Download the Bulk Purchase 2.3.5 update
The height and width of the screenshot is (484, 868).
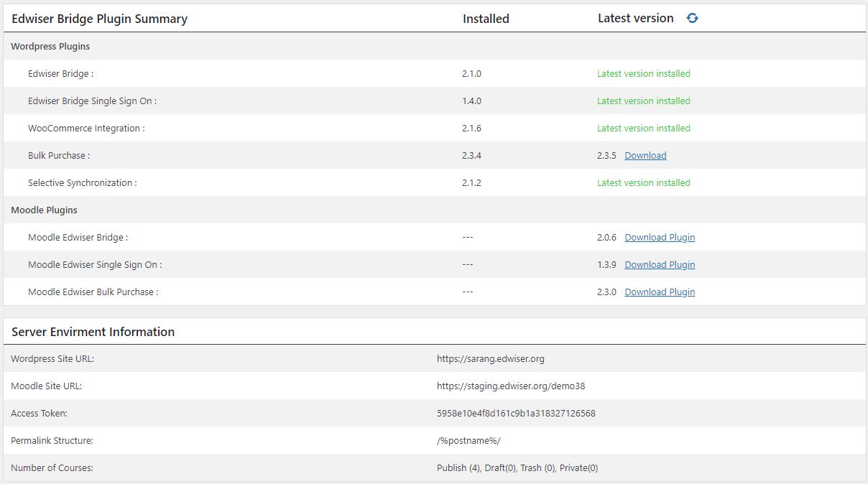coord(645,156)
